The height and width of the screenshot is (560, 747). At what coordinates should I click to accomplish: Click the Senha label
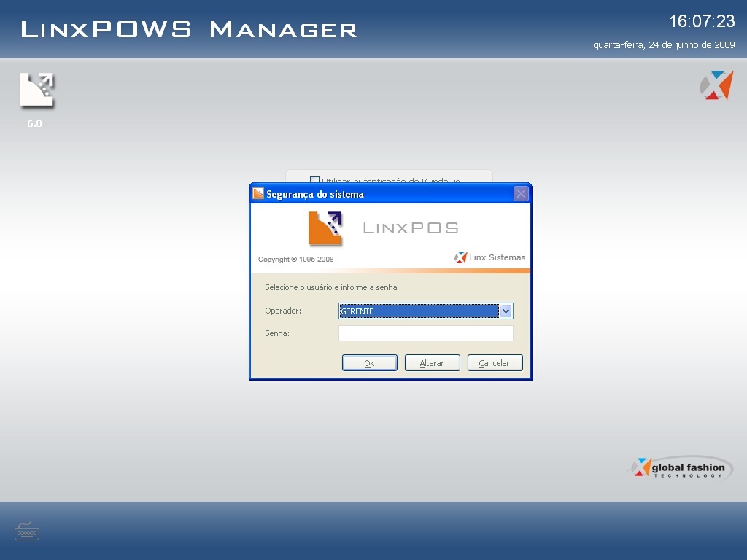[x=277, y=333]
